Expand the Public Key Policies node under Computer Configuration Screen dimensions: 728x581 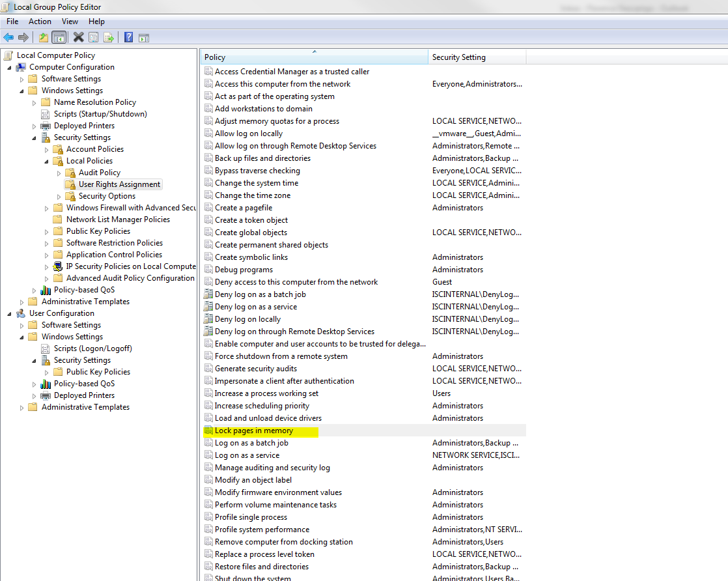(46, 232)
